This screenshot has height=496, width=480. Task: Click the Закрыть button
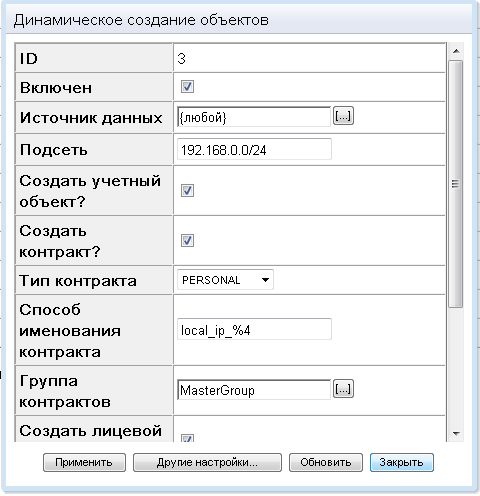[x=402, y=462]
